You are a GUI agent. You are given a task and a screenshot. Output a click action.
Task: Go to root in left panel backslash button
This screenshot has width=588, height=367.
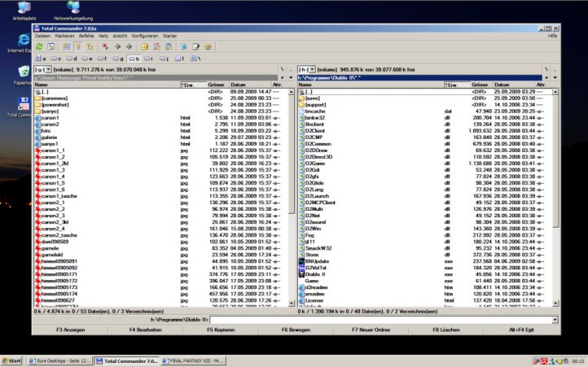[x=283, y=69]
